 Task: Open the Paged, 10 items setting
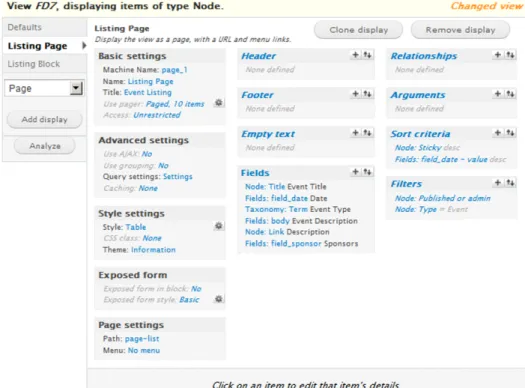pyautogui.click(x=175, y=104)
